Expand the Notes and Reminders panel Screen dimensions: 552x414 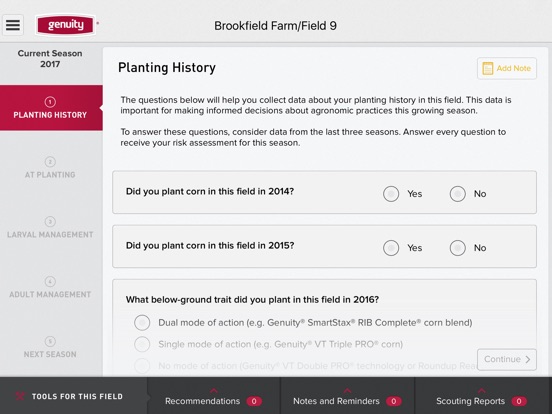(x=347, y=396)
